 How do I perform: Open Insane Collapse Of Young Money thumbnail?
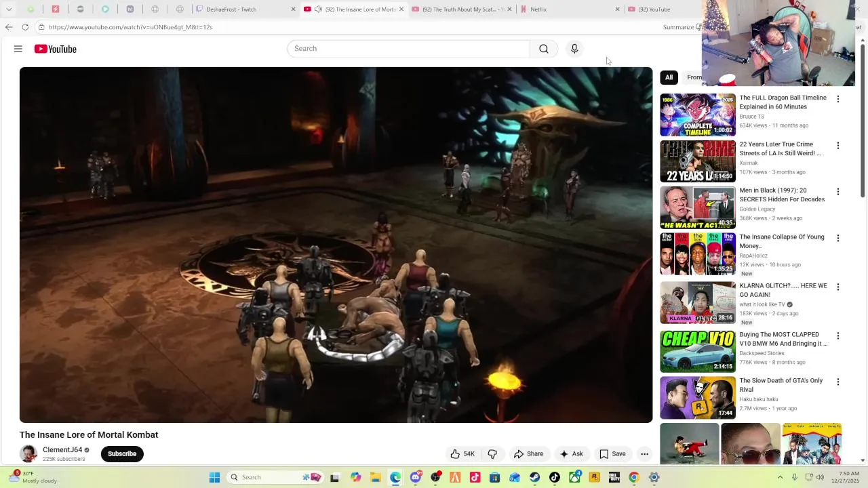[x=698, y=254]
